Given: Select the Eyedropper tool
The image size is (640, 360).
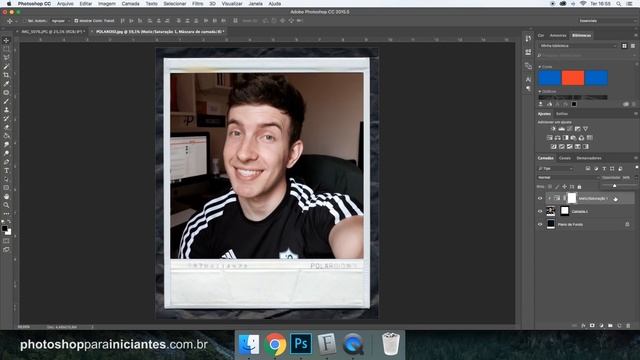Looking at the screenshot, I should [6, 84].
